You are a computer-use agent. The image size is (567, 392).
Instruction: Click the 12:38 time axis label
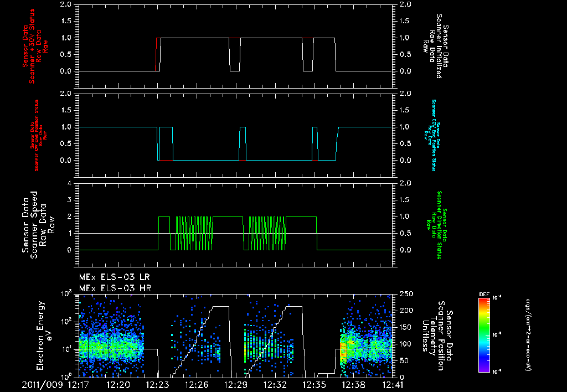[354, 385]
